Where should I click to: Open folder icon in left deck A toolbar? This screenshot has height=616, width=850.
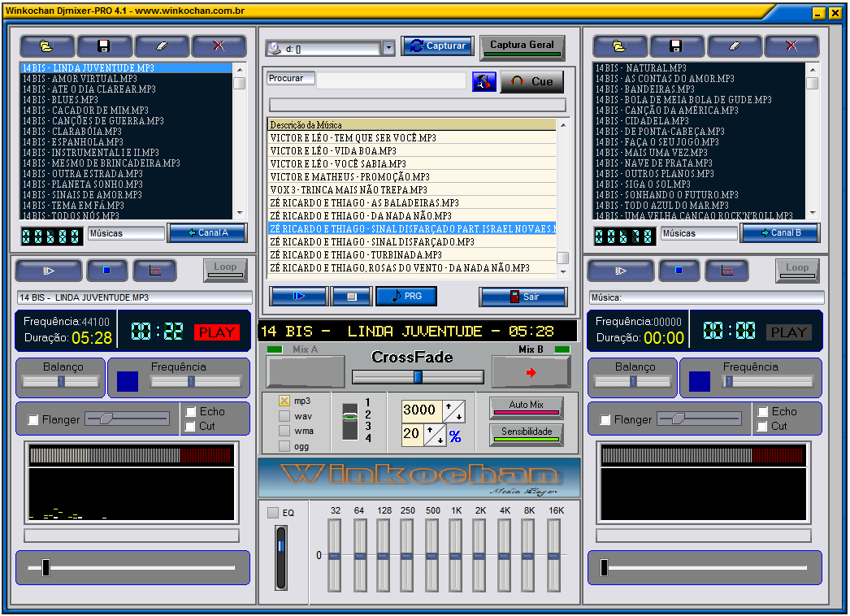click(47, 46)
